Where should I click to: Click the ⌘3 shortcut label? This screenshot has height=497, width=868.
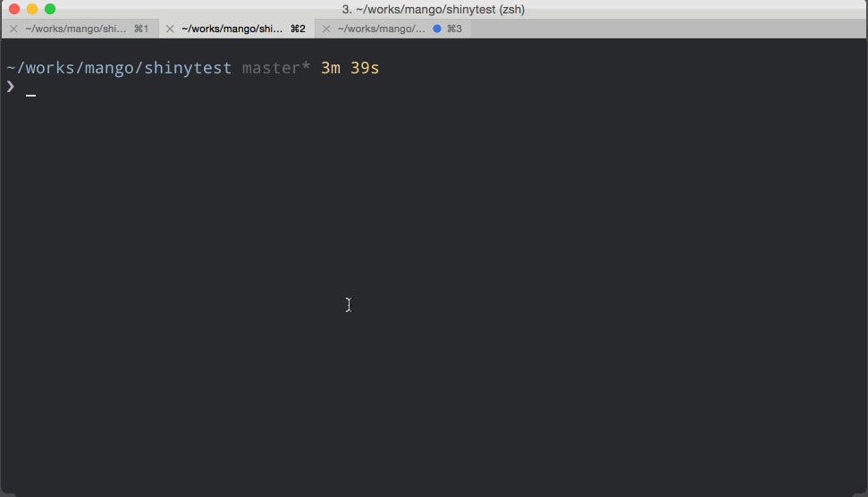454,29
